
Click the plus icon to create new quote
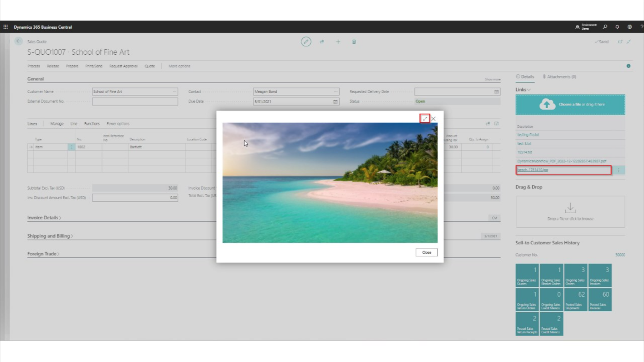click(x=338, y=42)
